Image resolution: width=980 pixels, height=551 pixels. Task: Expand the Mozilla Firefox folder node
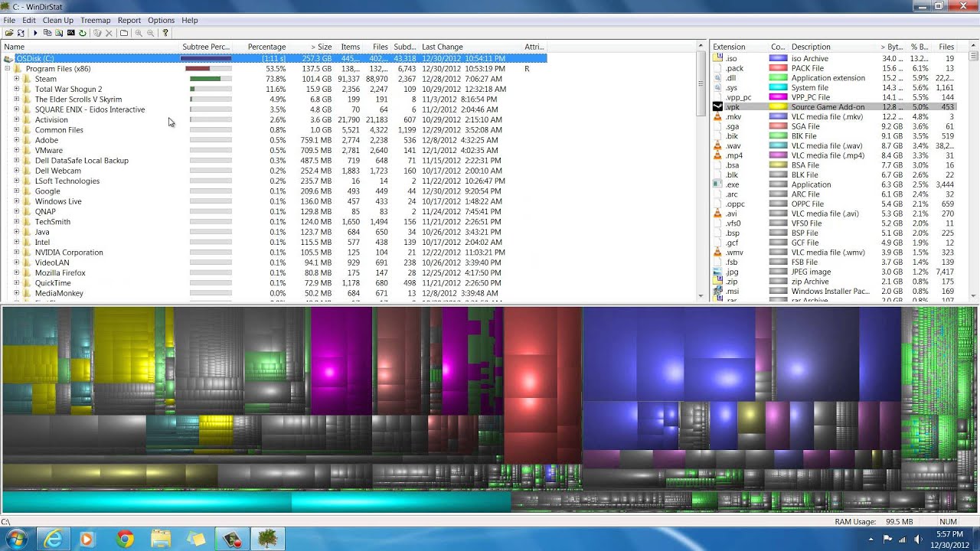(17, 272)
